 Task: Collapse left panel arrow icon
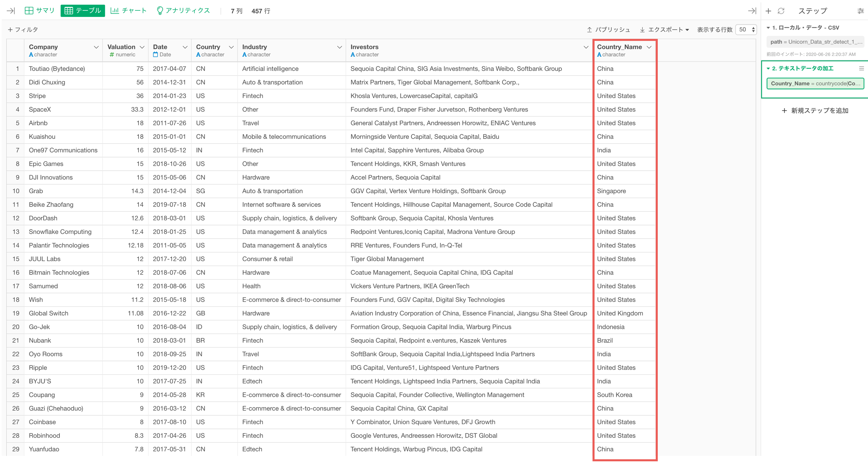tap(11, 11)
